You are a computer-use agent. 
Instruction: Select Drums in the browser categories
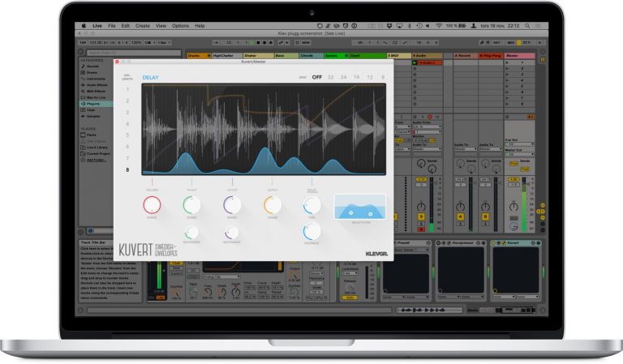click(x=92, y=73)
